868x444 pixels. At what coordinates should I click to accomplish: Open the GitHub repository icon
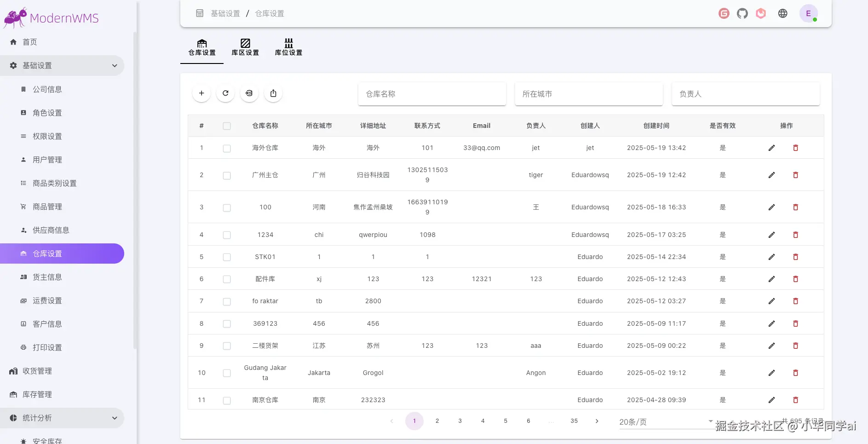742,14
